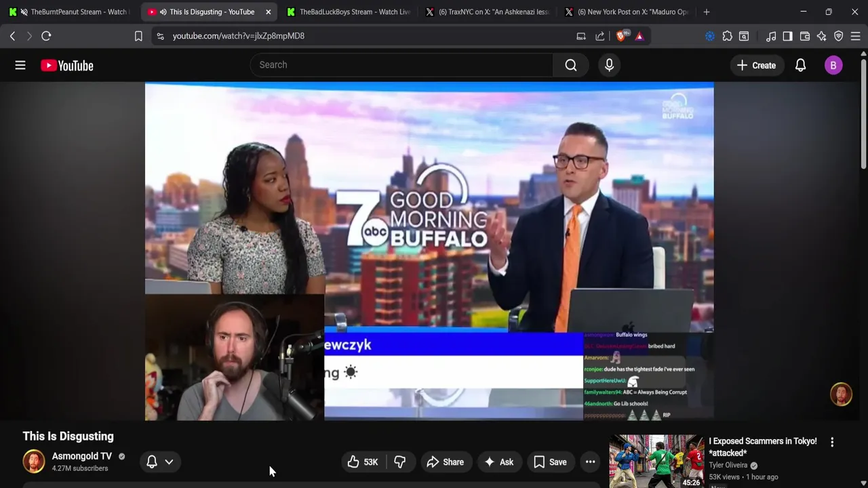Screen dimensions: 868x488
Task: Close the This Is Disgusting tab
Action: click(269, 12)
